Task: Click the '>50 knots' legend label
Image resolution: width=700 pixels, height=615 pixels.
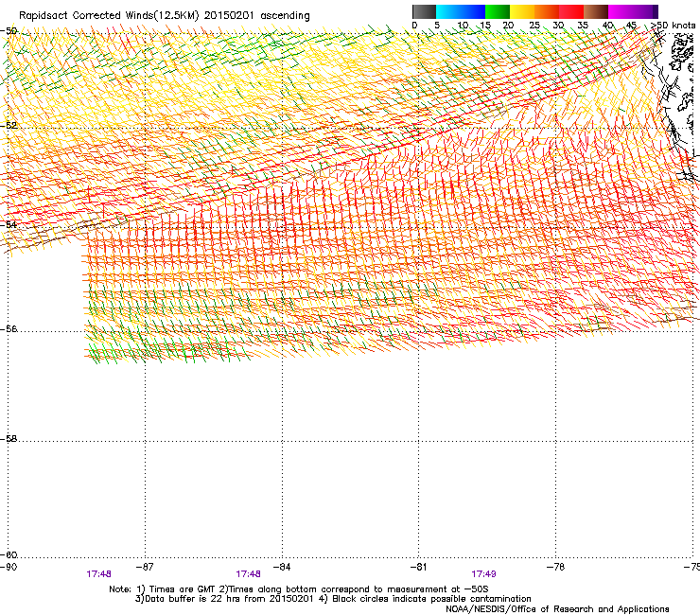Action: click(x=673, y=26)
